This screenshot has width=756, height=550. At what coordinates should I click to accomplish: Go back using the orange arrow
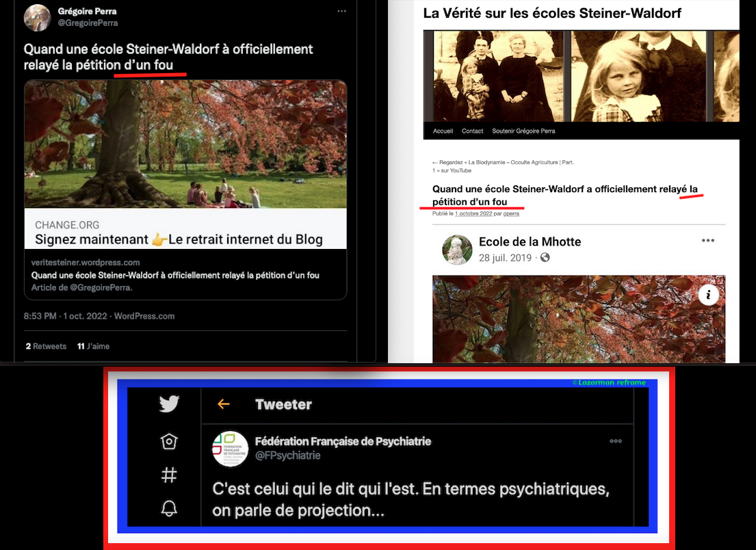tap(223, 404)
